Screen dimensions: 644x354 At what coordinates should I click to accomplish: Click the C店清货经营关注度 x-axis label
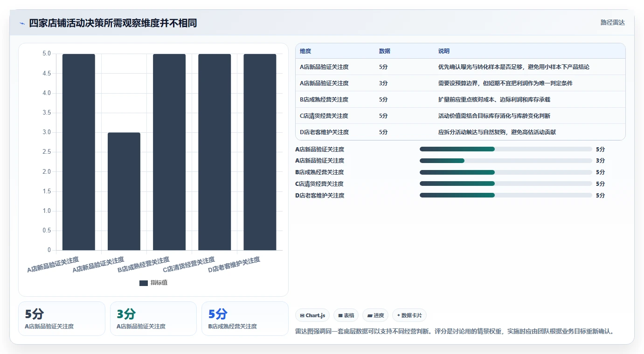click(x=189, y=265)
